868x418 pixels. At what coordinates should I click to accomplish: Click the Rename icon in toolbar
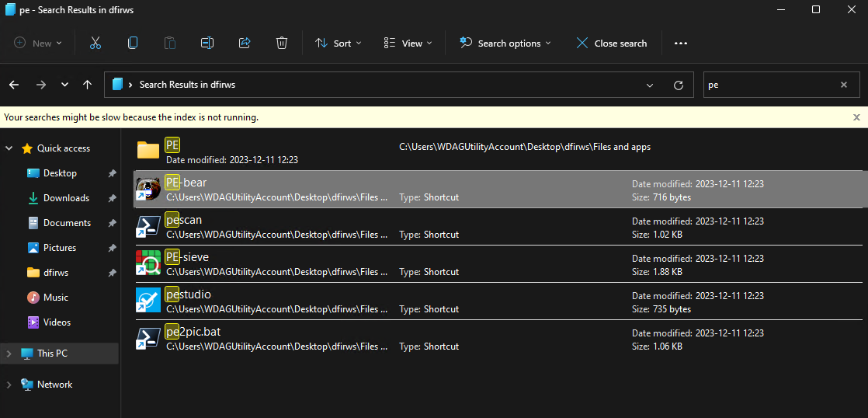tap(207, 44)
